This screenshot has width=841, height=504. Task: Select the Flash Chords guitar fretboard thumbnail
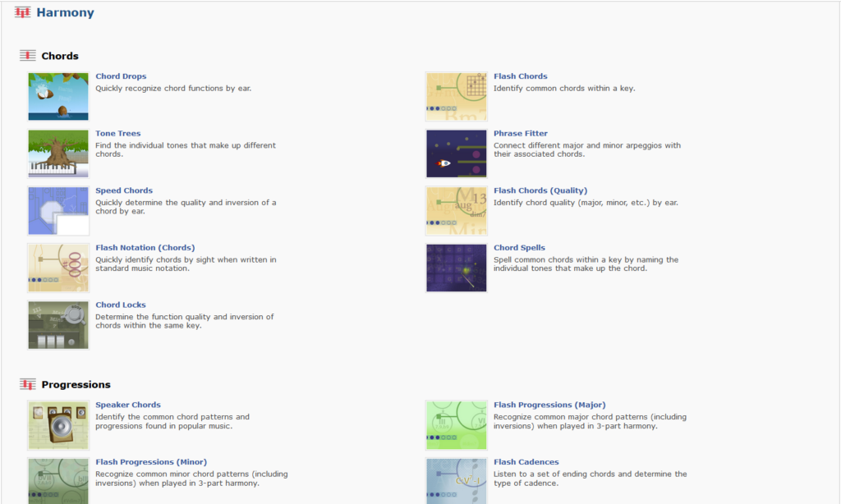point(456,96)
